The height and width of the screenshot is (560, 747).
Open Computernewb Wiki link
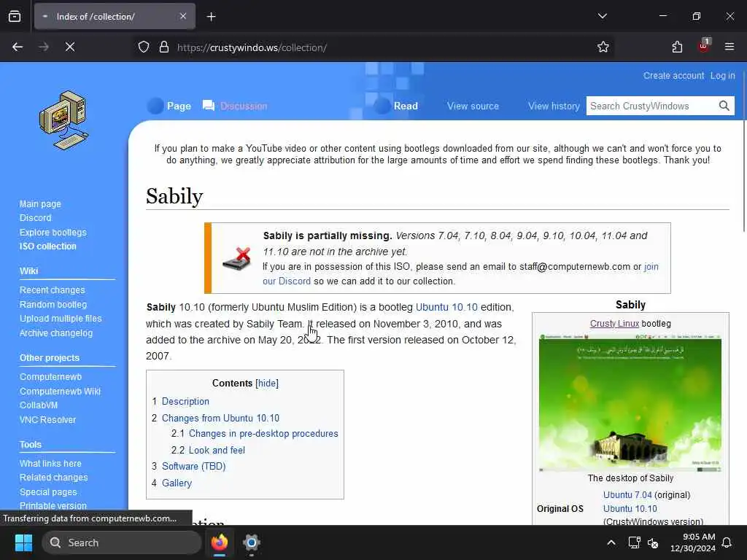coord(60,391)
